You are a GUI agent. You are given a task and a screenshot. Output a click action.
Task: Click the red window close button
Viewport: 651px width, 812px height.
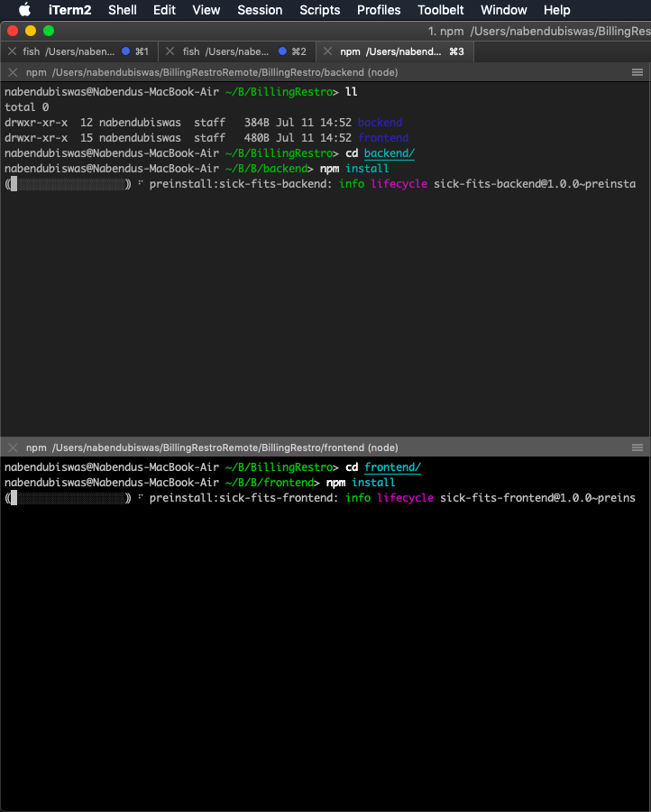13,31
